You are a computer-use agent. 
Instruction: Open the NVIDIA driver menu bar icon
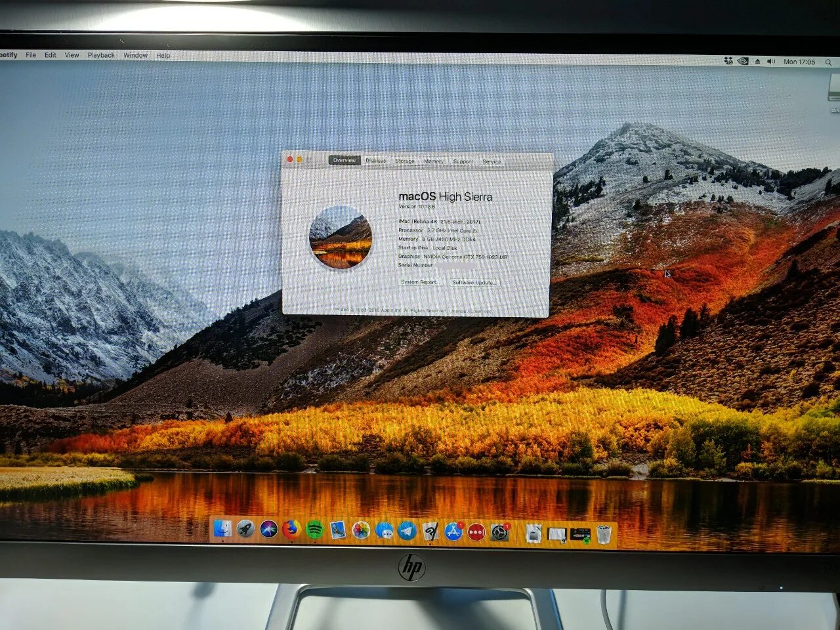tap(743, 61)
